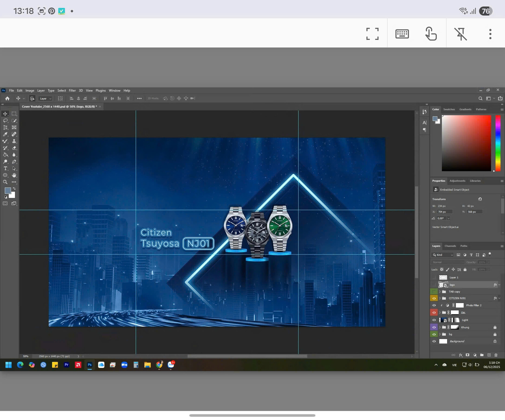
Task: Select the Pen tool
Action: click(14, 162)
